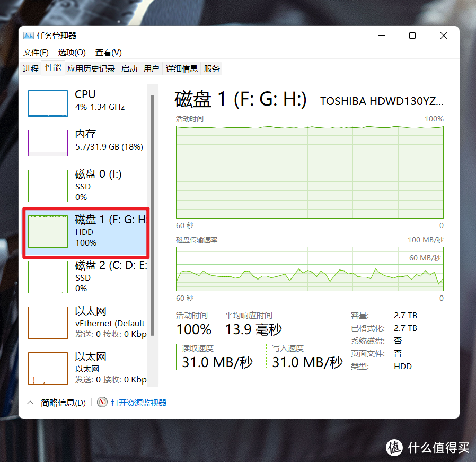Viewport: 476px width, 462px height.
Task: Open the 选项(O) menu
Action: point(72,53)
